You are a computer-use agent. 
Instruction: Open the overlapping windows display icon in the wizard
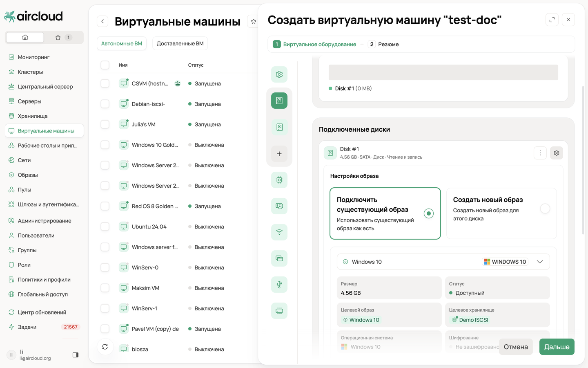pos(279,258)
